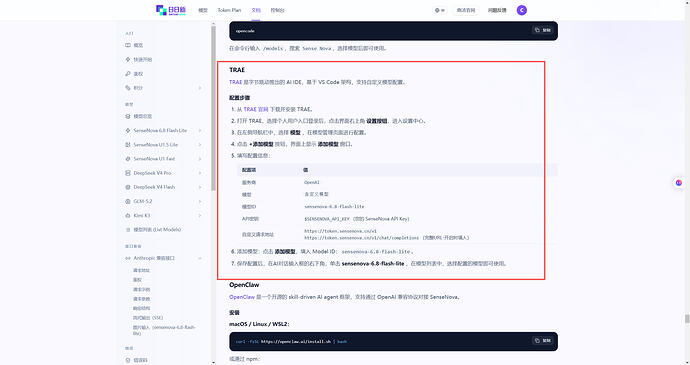Image resolution: width=690 pixels, height=365 pixels.
Task: Collapse the Anthropic interface section
Action: 200,258
